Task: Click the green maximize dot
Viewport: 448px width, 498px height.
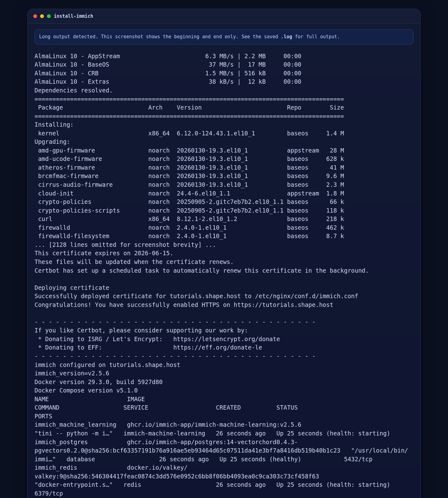Action: (x=49, y=16)
